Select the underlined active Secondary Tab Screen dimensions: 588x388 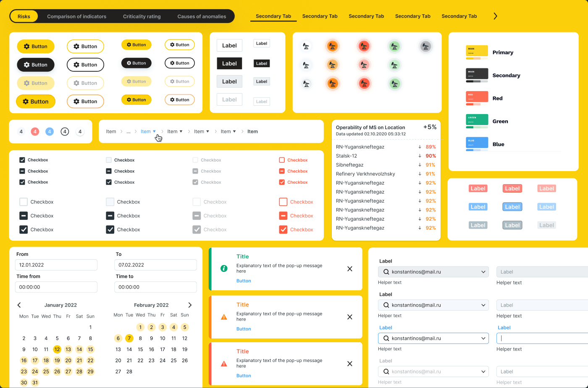273,16
